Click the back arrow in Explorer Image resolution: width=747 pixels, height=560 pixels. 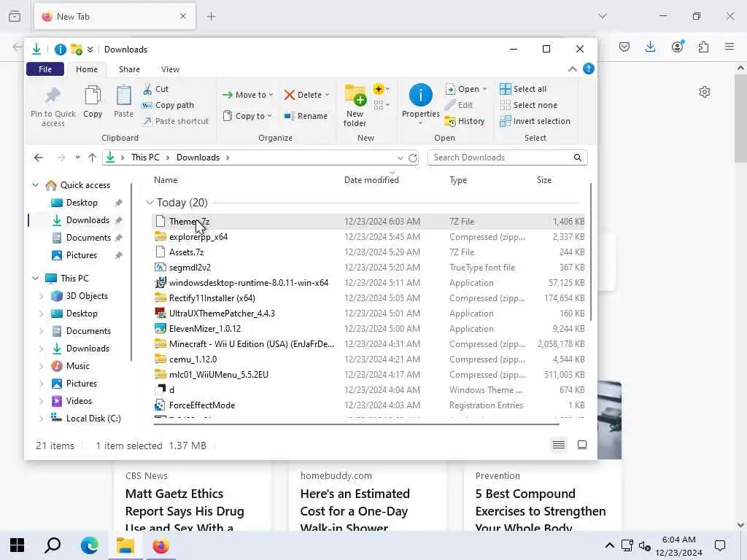pyautogui.click(x=39, y=157)
